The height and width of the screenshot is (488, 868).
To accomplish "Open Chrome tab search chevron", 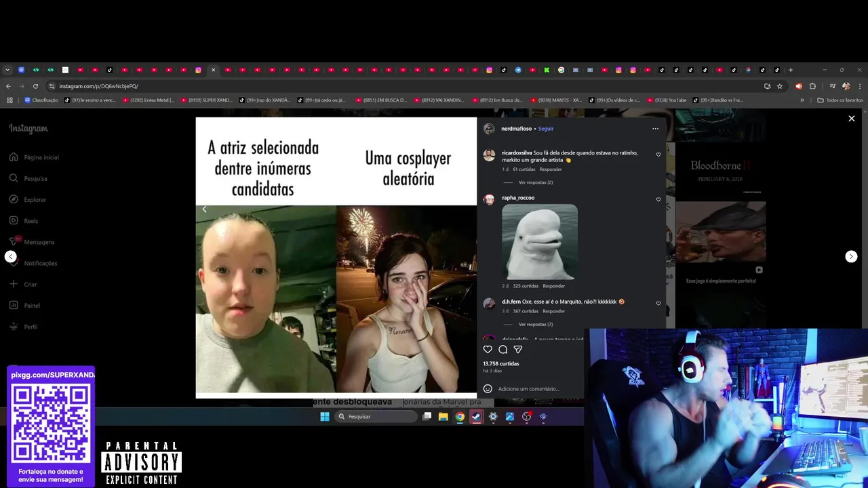I will (7, 70).
